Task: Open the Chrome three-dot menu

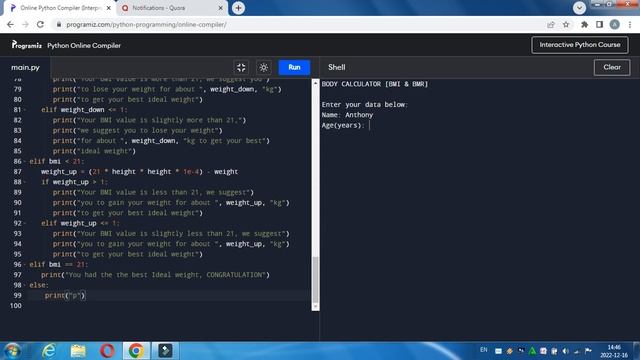Action: point(630,24)
